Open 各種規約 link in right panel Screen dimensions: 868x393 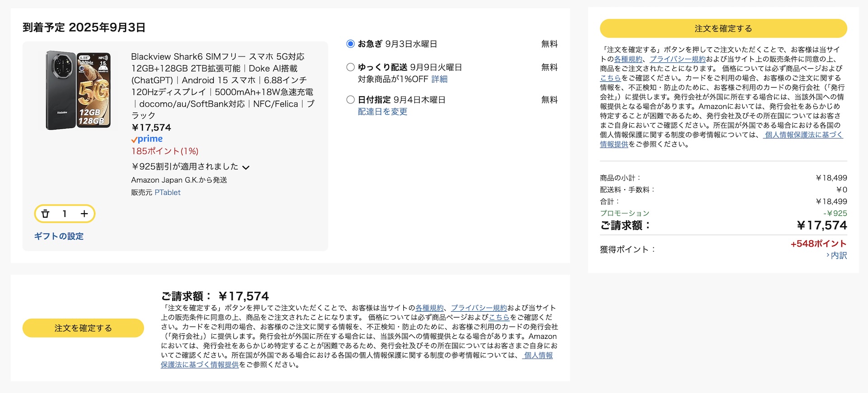click(628, 59)
